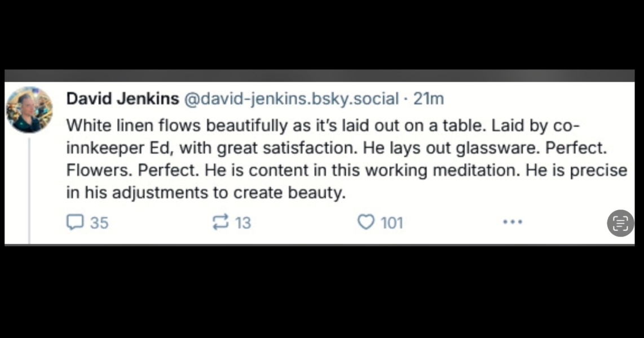
Task: Open David Jenkins's avatar picture
Action: tap(29, 109)
